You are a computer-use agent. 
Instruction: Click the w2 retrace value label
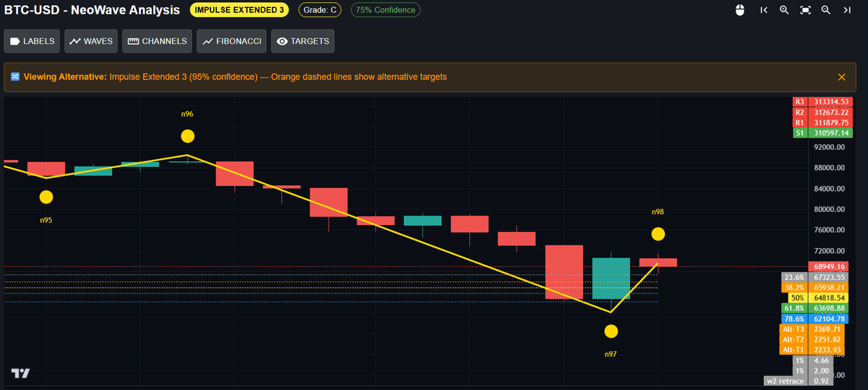[x=799, y=381]
